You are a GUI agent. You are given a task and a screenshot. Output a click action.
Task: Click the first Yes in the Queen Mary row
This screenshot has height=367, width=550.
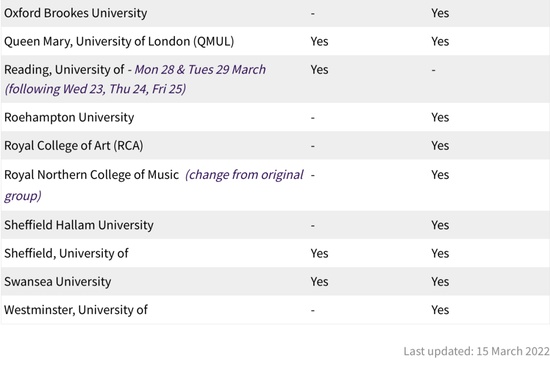(319, 41)
